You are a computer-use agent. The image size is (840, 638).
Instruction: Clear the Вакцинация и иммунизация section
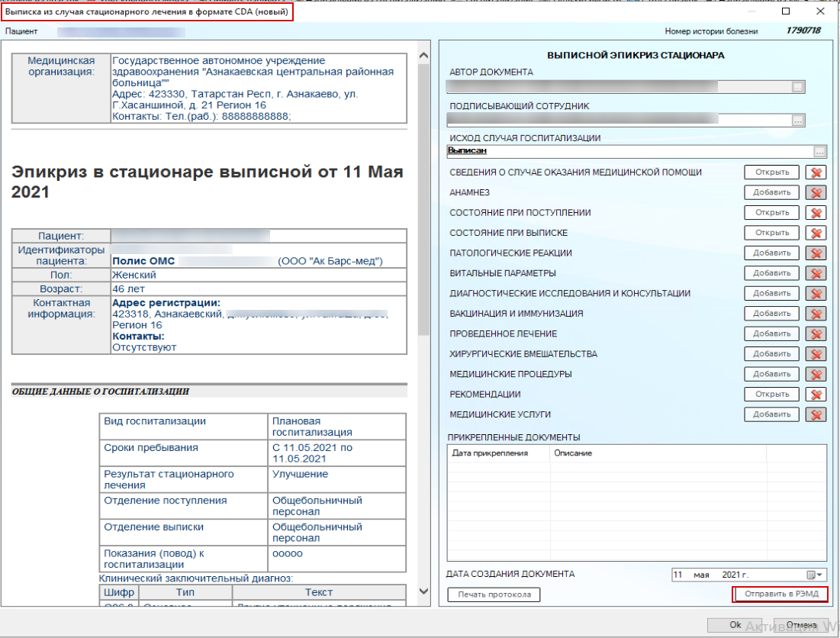(x=816, y=314)
